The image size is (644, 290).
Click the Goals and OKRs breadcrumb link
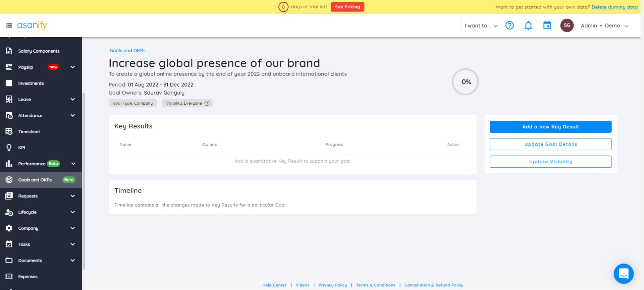(127, 51)
